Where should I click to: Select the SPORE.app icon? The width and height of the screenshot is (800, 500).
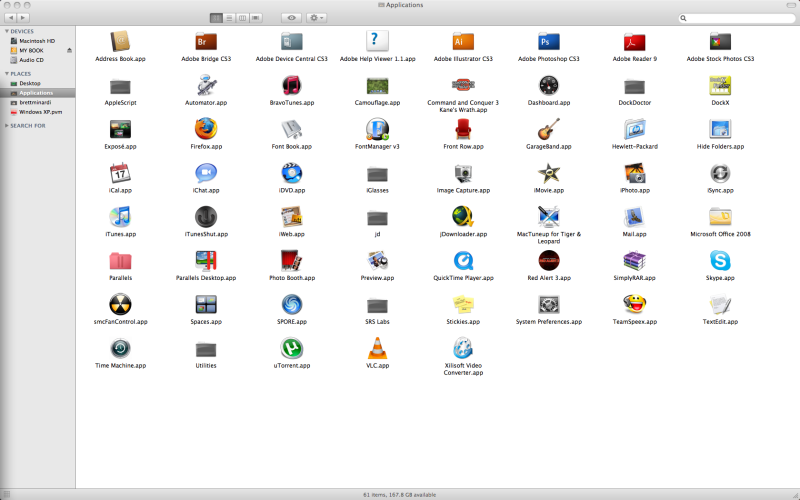(292, 304)
